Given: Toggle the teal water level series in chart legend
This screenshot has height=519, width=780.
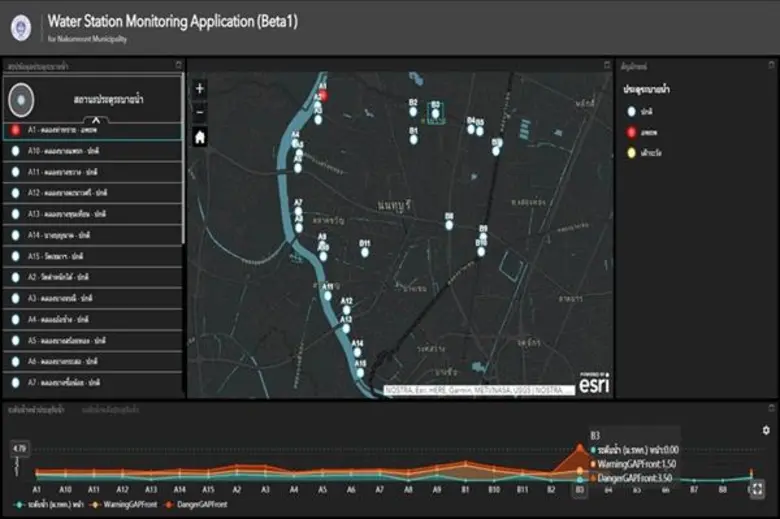Looking at the screenshot, I should [49, 504].
